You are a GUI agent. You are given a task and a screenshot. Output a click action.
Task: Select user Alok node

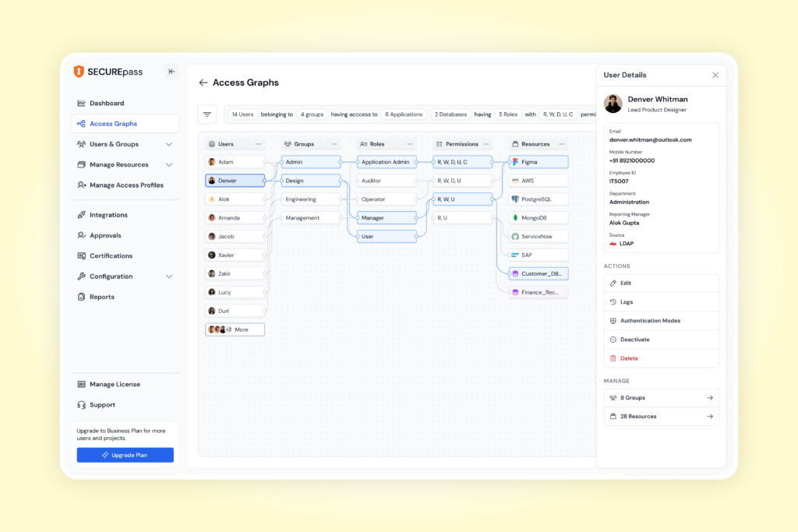(235, 199)
